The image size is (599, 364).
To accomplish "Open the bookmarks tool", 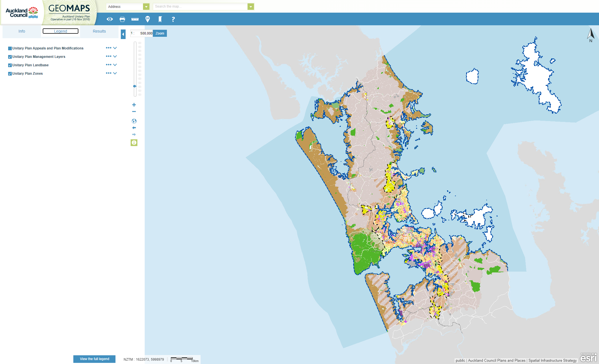I will tap(160, 19).
